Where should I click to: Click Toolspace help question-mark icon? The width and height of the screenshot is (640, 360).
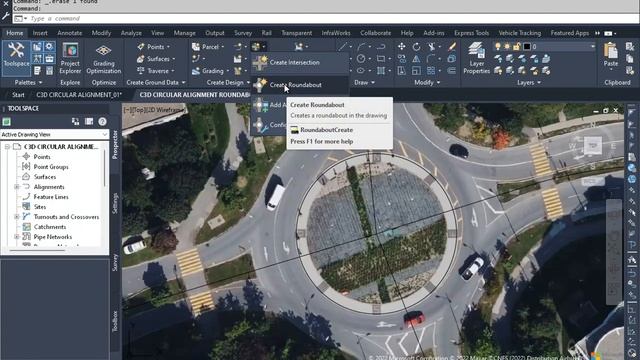click(x=102, y=121)
